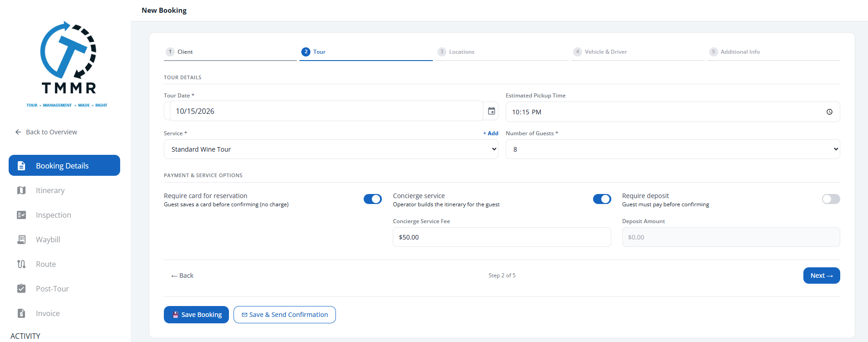Open the Number of Guests dropdown
This screenshot has width=868, height=342.
[673, 149]
